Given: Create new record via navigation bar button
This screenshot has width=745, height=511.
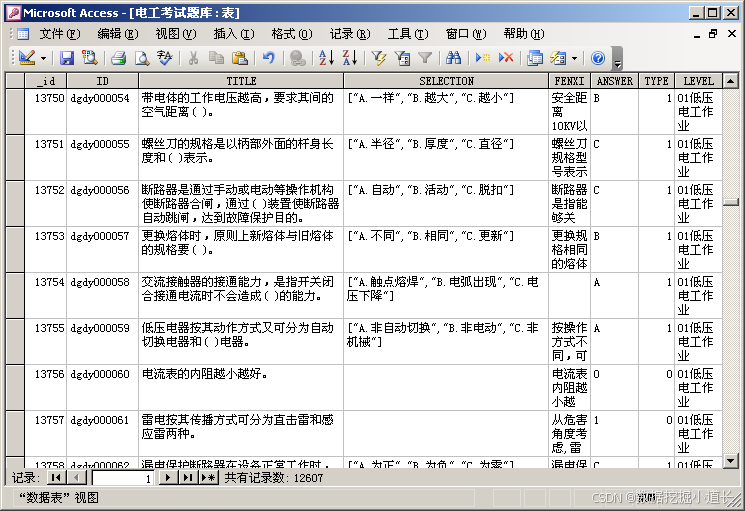Looking at the screenshot, I should 209,477.
